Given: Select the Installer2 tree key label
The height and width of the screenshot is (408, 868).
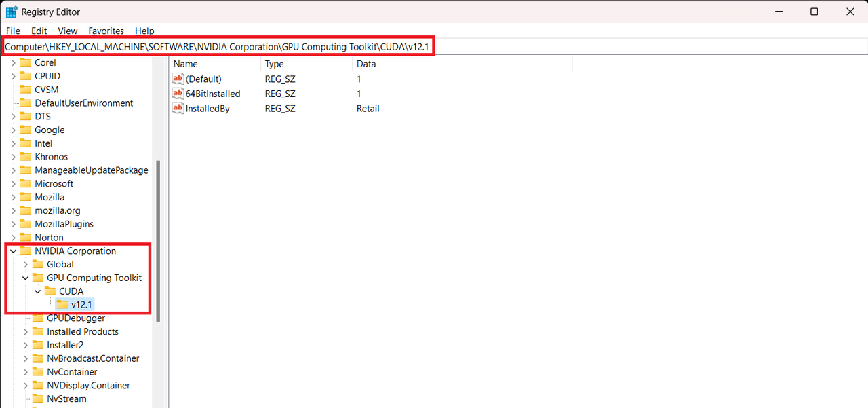Looking at the screenshot, I should click(65, 345).
